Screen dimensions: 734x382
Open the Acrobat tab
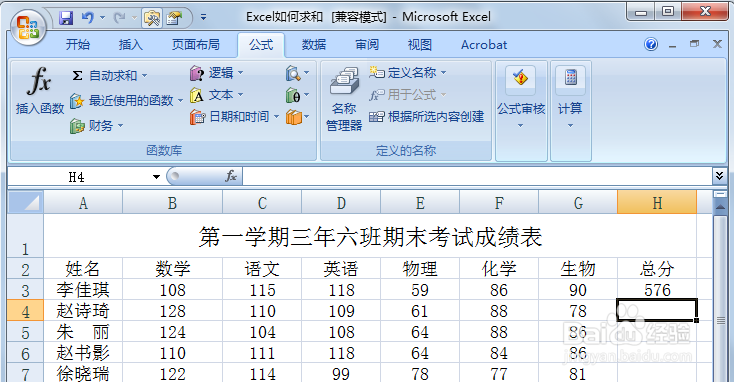point(484,44)
